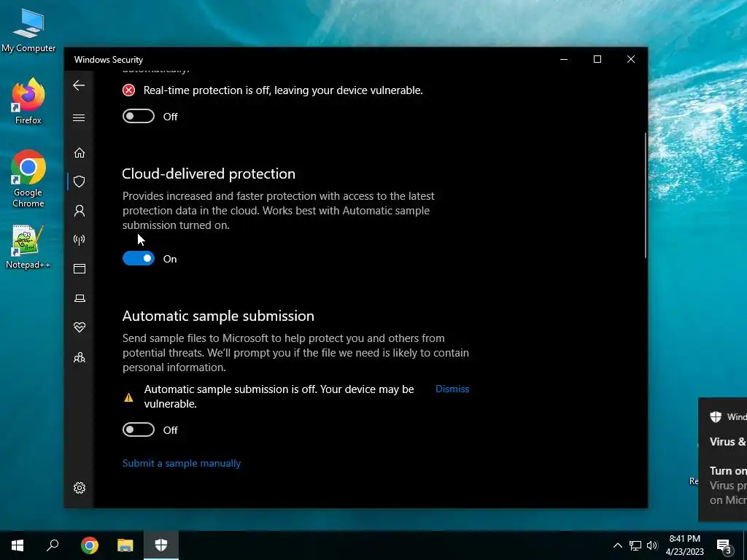Turn off the Cloud-delivered protection toggle

(139, 259)
